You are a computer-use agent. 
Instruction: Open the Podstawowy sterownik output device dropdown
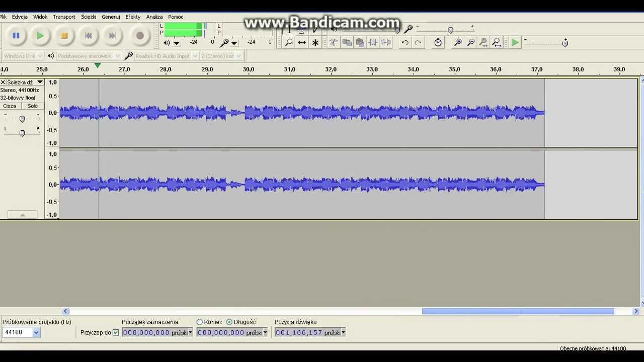pos(88,56)
